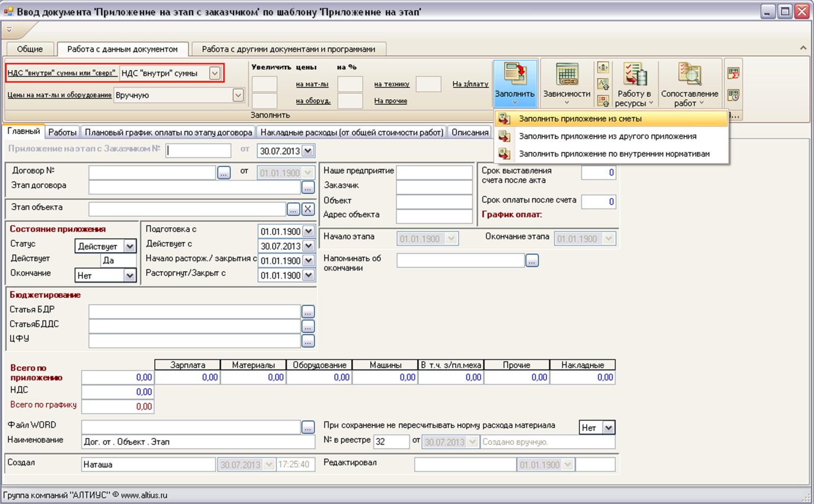
Task: Expand the Статус dropdown showing Действует
Action: [130, 247]
